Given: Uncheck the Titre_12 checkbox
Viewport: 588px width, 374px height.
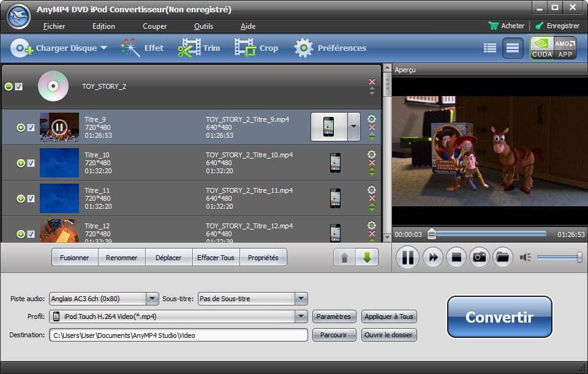Looking at the screenshot, I should coord(31,234).
